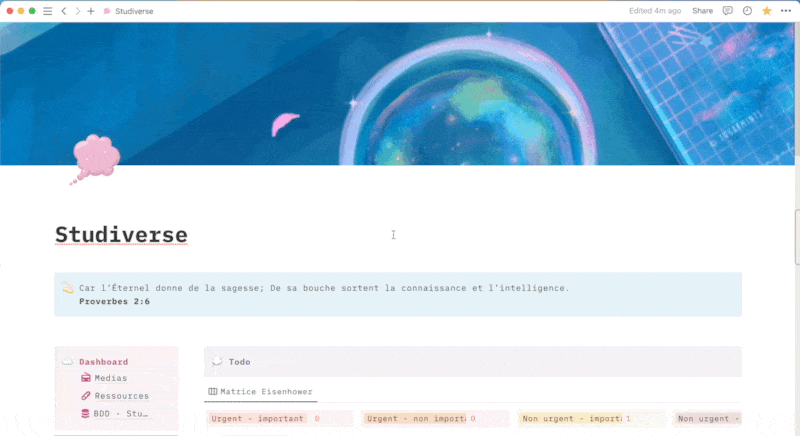Click the Medias radio icon

85,378
